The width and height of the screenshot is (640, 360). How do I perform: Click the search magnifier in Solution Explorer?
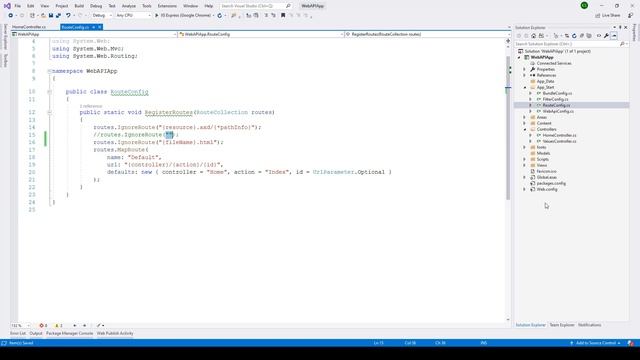coord(622,44)
